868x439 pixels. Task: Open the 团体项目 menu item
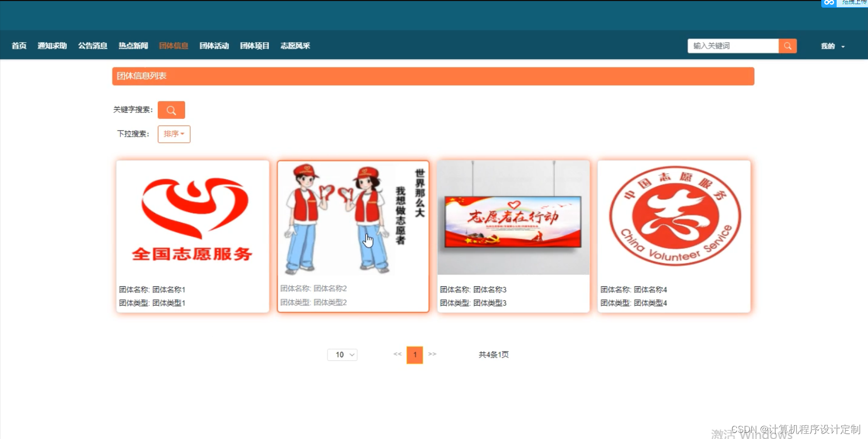point(255,46)
